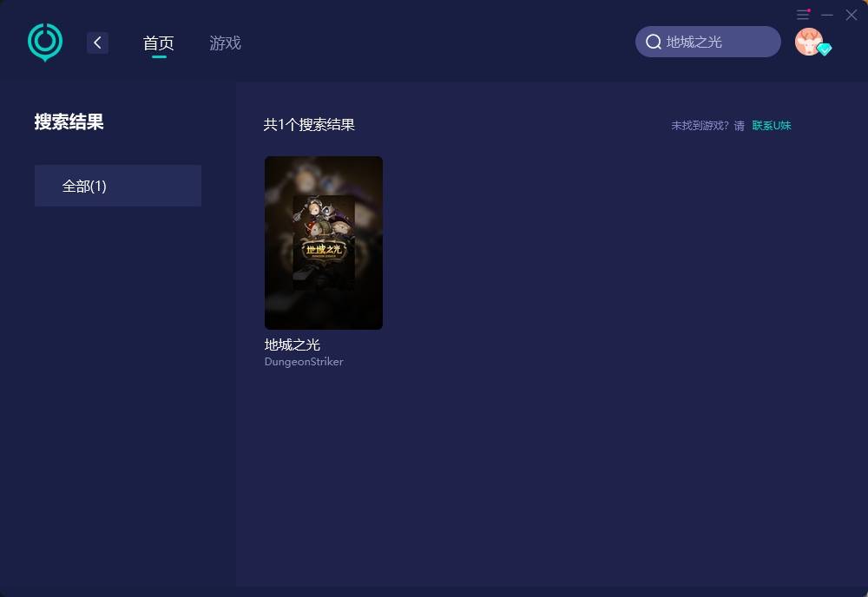Screen dimensions: 868x597
Task: Click the DungeonStriker subtitle
Action: (304, 361)
